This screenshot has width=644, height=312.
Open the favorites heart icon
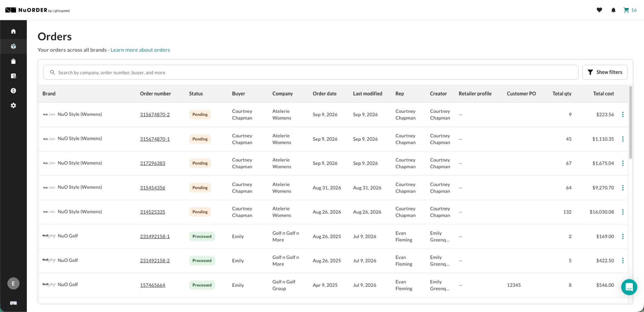[599, 10]
